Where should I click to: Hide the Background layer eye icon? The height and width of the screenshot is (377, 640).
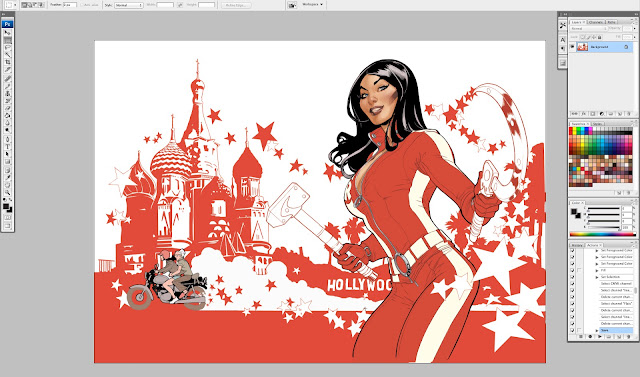[x=572, y=47]
